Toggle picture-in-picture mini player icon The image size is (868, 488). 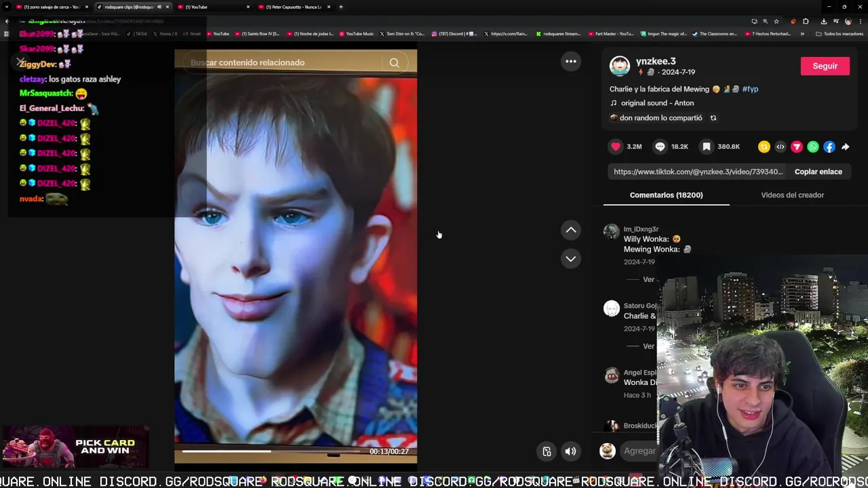547,451
